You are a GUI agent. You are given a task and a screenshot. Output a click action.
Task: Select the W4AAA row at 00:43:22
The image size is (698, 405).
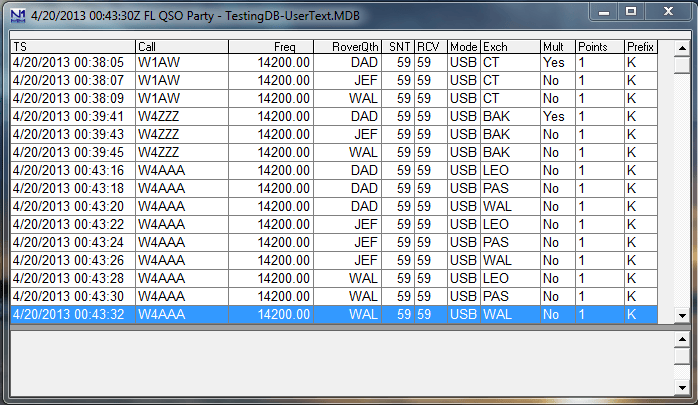tap(334, 224)
